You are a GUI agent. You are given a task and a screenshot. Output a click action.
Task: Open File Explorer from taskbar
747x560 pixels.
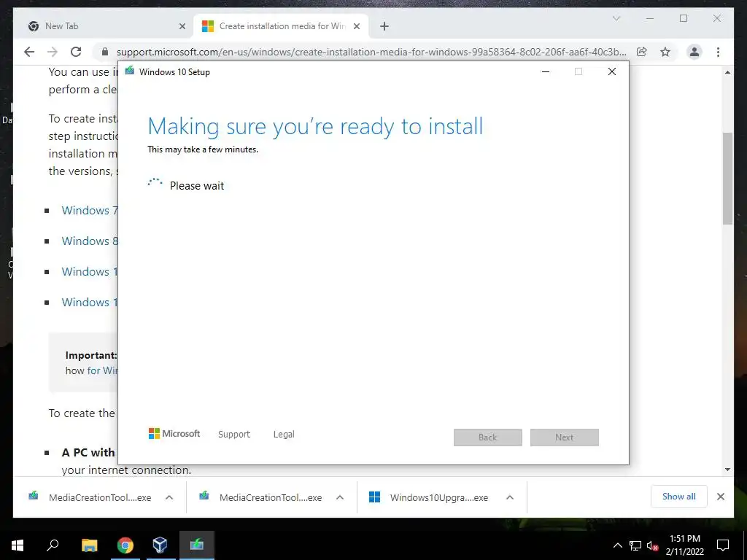(90, 545)
